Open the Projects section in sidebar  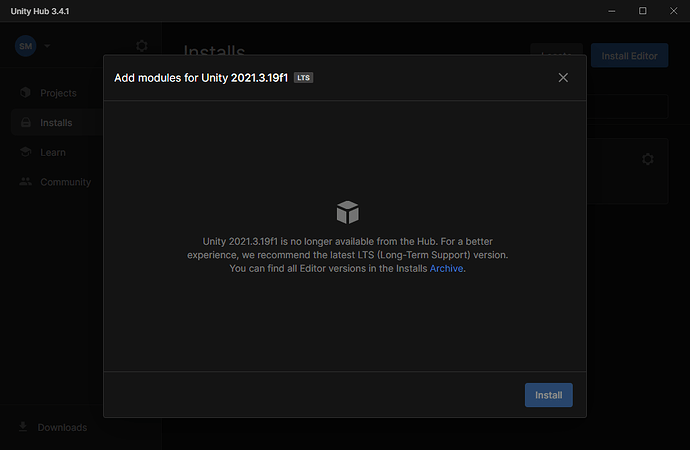(59, 93)
